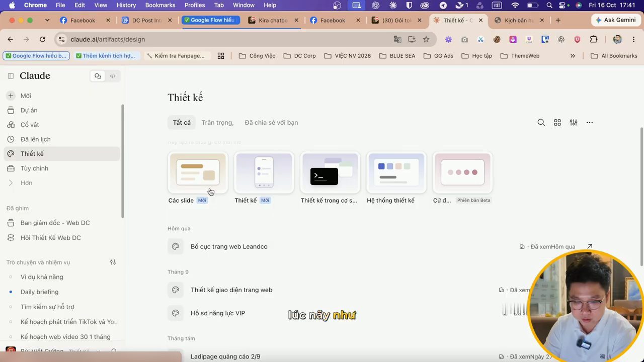Bookmark this page with the star icon
The height and width of the screenshot is (362, 644).
(426, 39)
